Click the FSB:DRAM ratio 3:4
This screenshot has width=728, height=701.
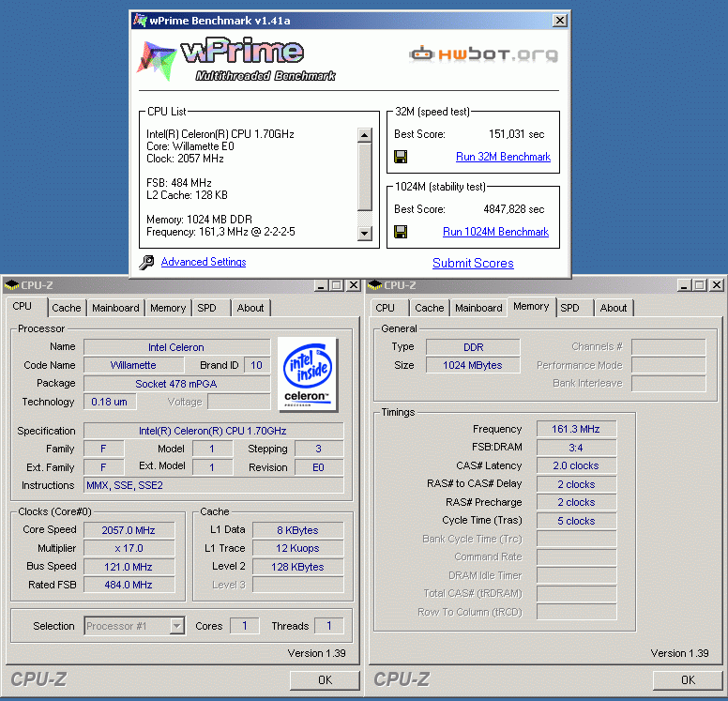(576, 448)
